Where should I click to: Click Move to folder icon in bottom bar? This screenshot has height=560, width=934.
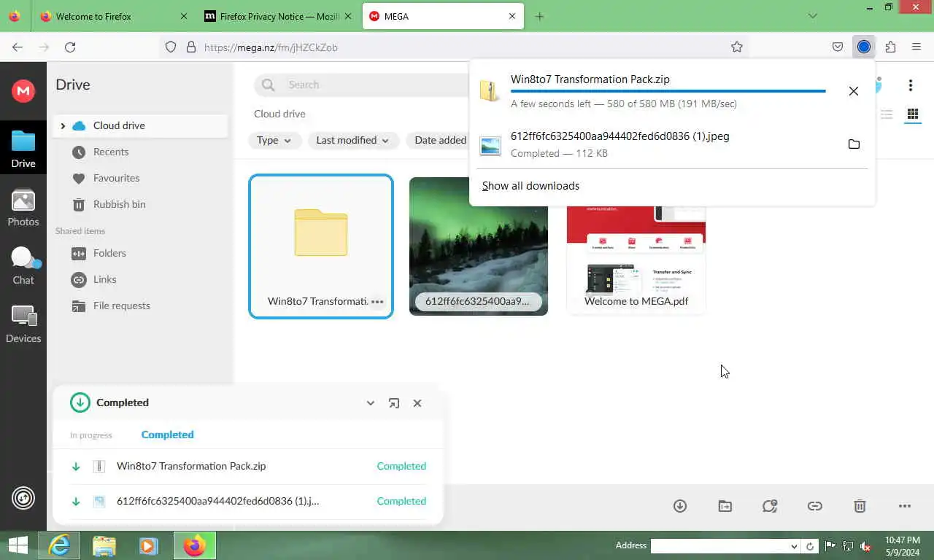point(725,506)
